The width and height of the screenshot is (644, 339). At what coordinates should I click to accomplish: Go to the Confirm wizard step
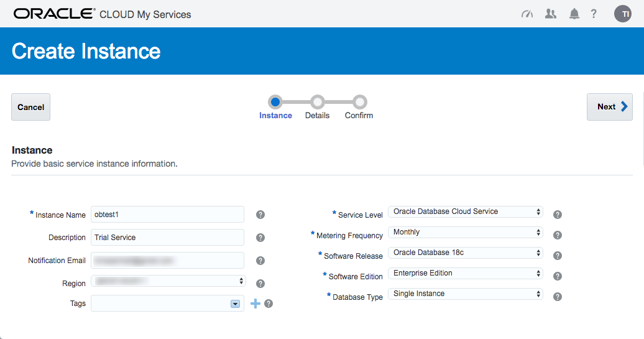click(x=359, y=102)
